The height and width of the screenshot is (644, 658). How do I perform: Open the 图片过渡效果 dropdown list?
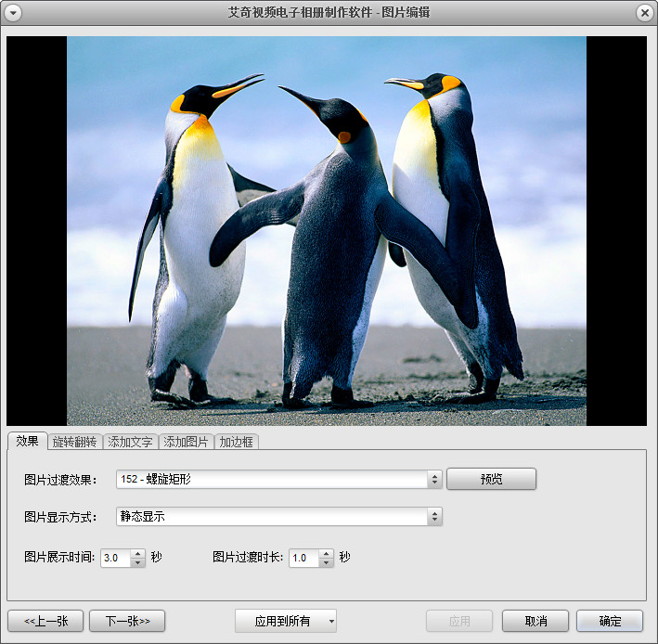279,479
